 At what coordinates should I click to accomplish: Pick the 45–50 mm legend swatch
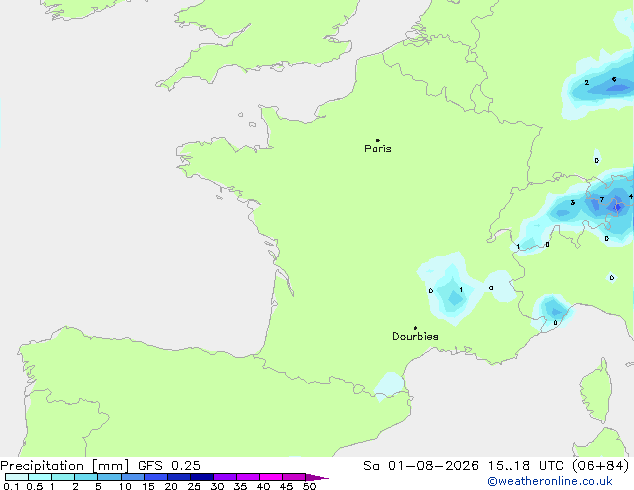294,477
